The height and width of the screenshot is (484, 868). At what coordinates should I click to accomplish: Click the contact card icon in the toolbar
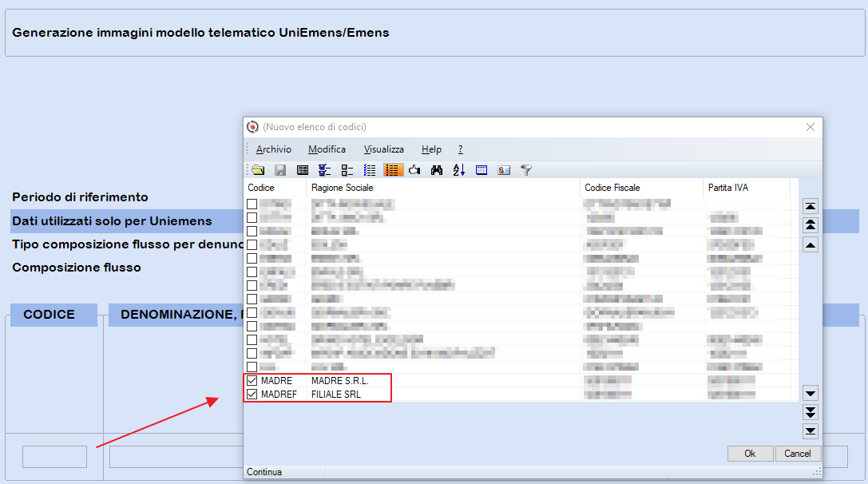[504, 170]
